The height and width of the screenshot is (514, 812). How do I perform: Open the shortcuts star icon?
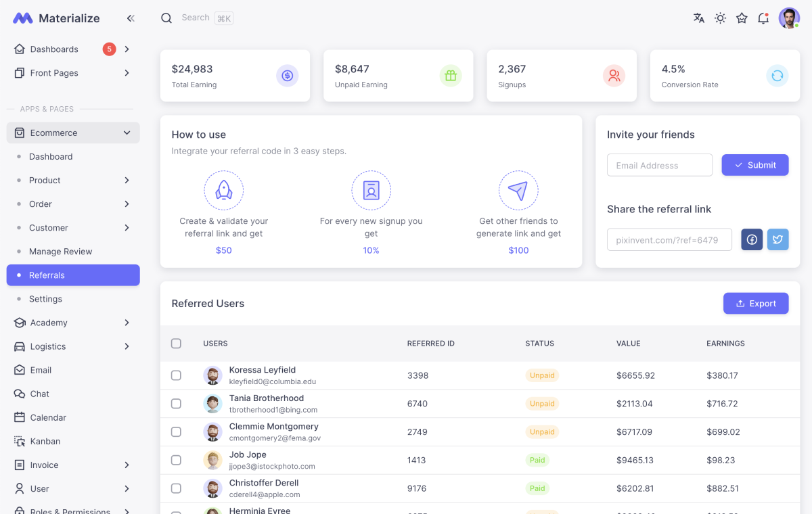click(x=742, y=18)
